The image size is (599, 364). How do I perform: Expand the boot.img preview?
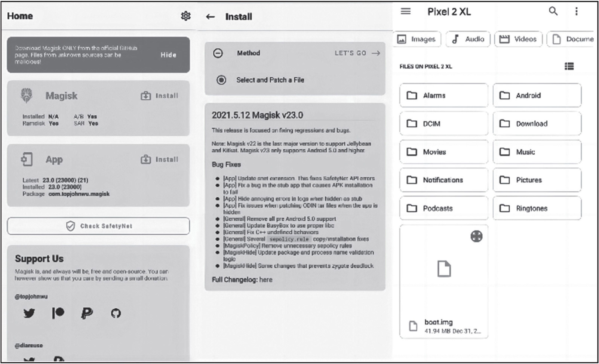pyautogui.click(x=476, y=236)
